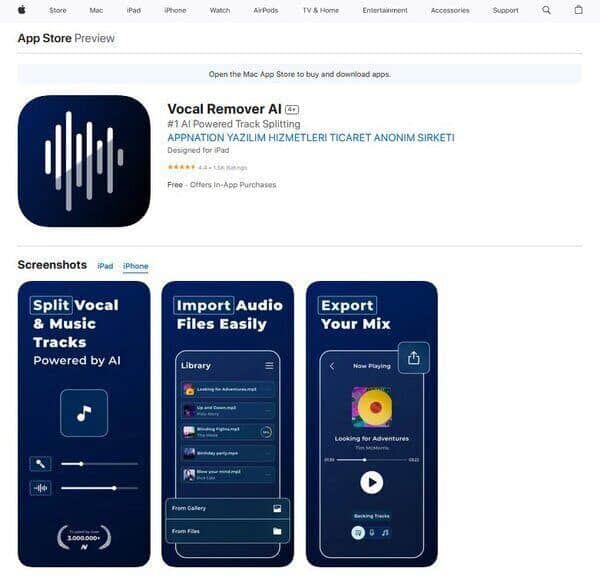
Task: Open the Split Vocal & Music Tracks screenshot
Action: coord(84,424)
